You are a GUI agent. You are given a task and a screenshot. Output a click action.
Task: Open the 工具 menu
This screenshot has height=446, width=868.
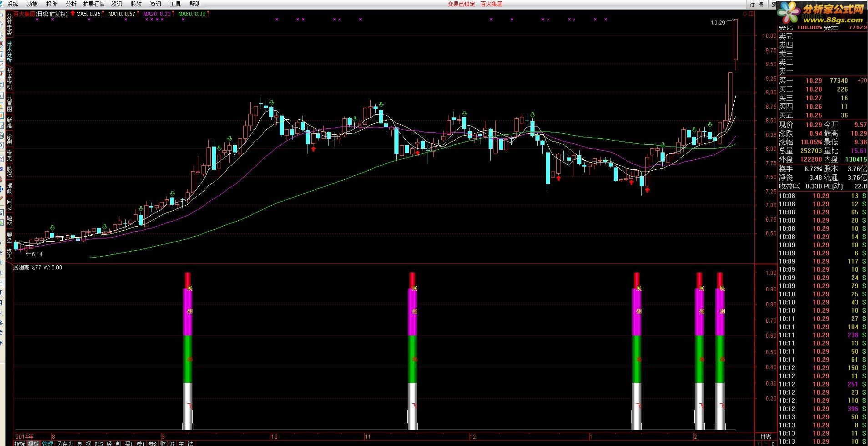175,4
